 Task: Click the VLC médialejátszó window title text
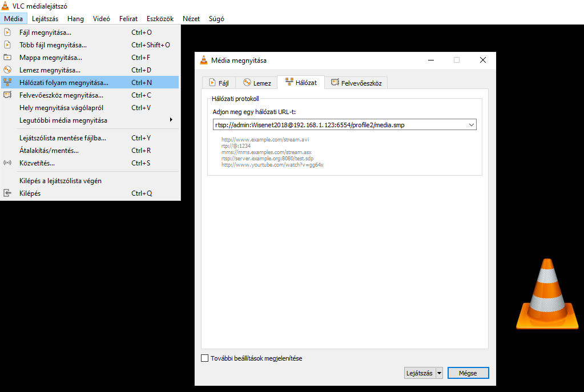click(x=40, y=6)
